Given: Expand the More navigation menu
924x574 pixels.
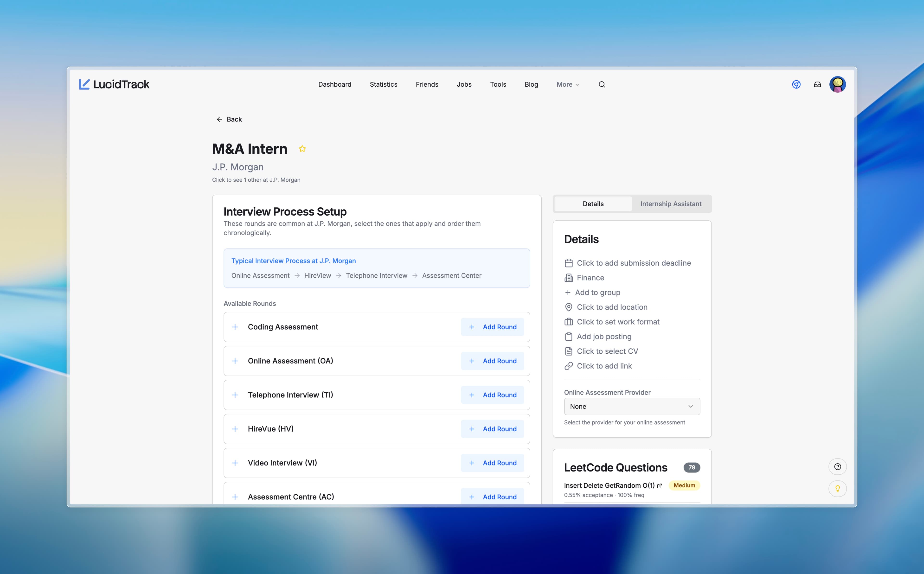Looking at the screenshot, I should (x=567, y=84).
